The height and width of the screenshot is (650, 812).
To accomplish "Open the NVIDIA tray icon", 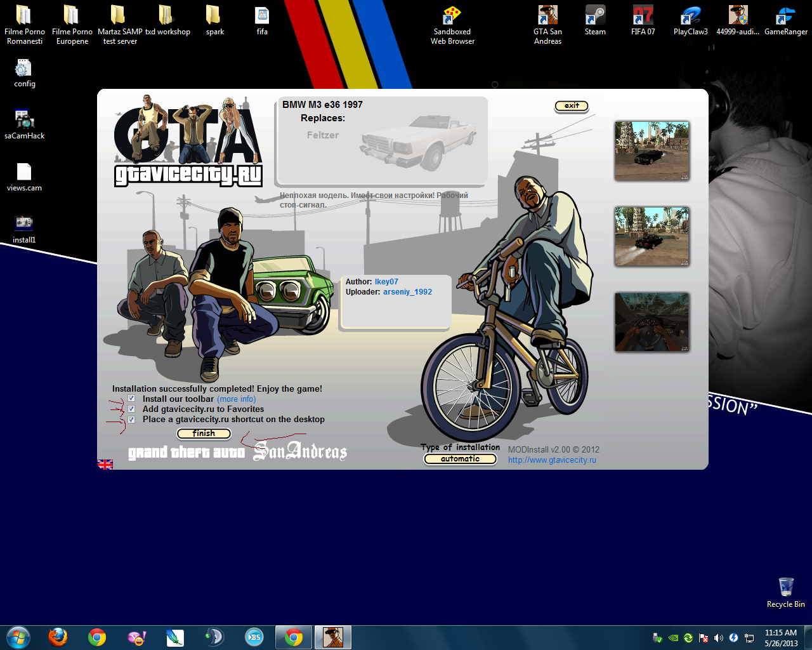I will click(x=673, y=638).
